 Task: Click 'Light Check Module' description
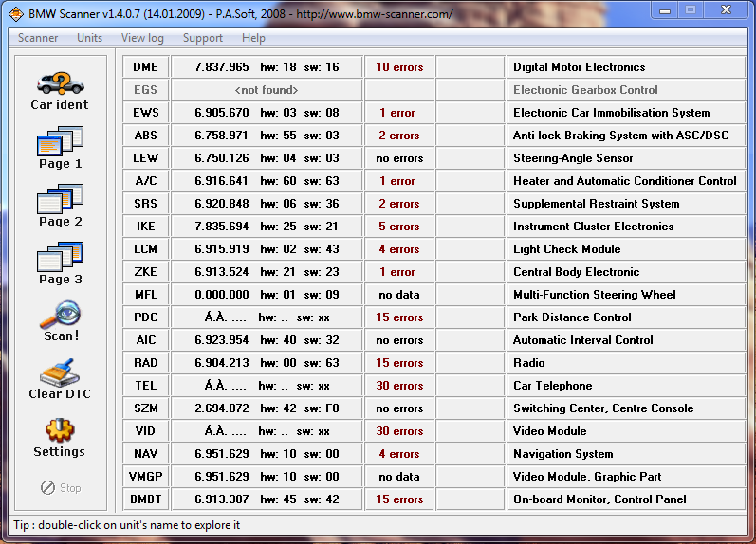566,249
